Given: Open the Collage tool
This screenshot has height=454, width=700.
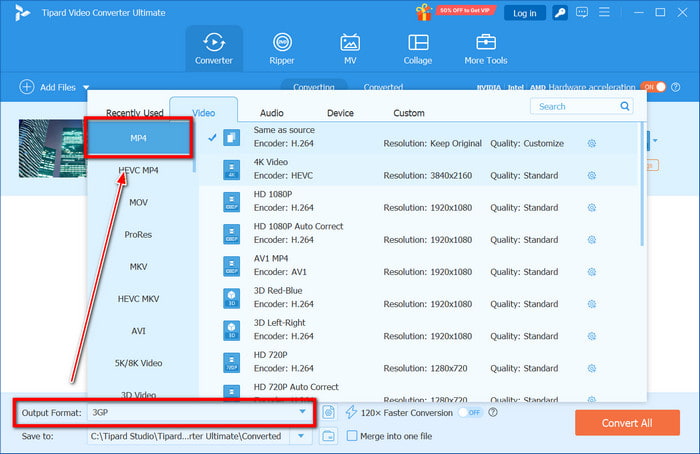Looking at the screenshot, I should click(x=416, y=49).
